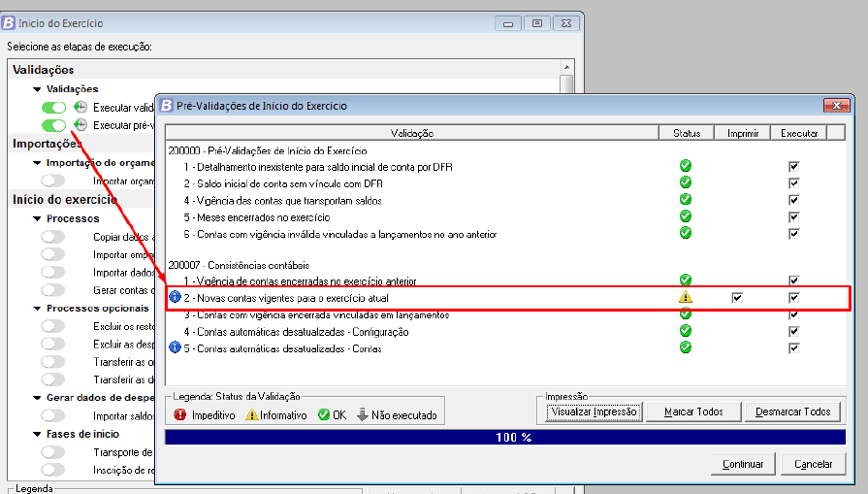868x494 pixels.
Task: Uncheck Executar for Saldo inicial sem vínculo com DFR
Action: (x=794, y=183)
